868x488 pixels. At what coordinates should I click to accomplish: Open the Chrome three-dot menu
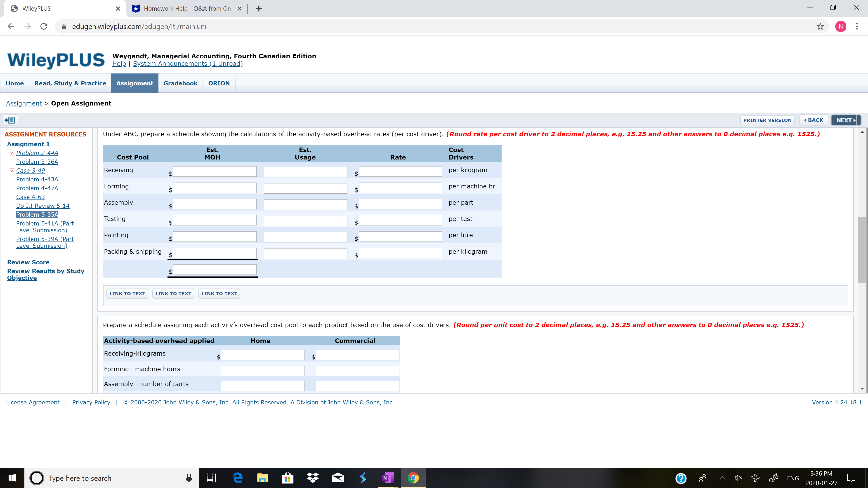click(x=857, y=27)
